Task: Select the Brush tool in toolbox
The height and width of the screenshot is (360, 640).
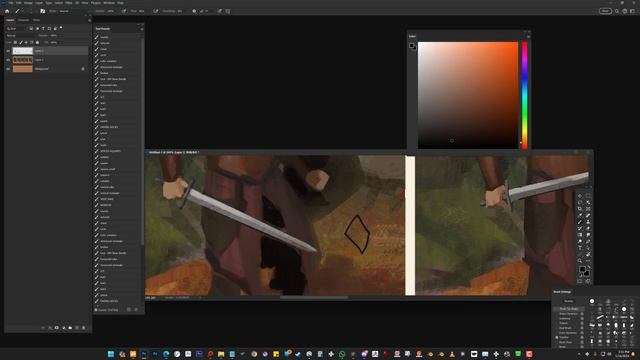Action: [580, 222]
